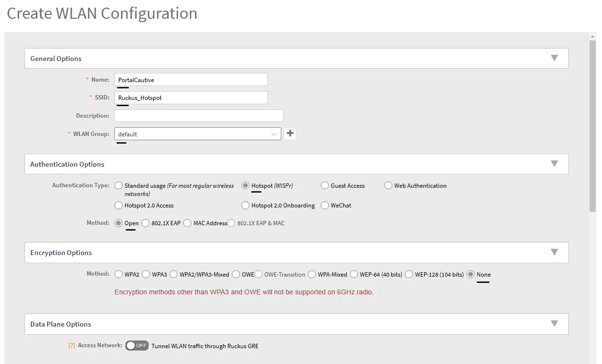Viewport: 602px width, 364px height.
Task: Click the Description input field
Action: pos(199,116)
